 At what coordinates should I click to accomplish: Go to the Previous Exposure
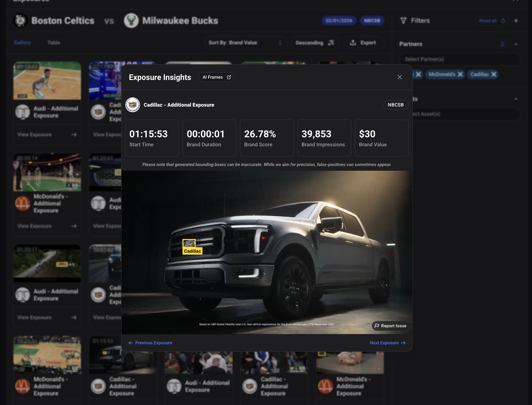pos(150,343)
